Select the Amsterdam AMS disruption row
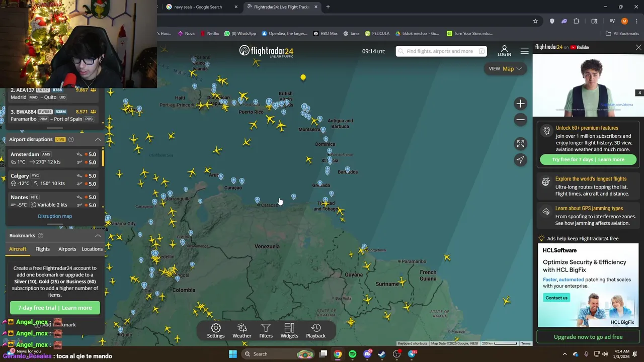644x362 pixels. pyautogui.click(x=54, y=158)
